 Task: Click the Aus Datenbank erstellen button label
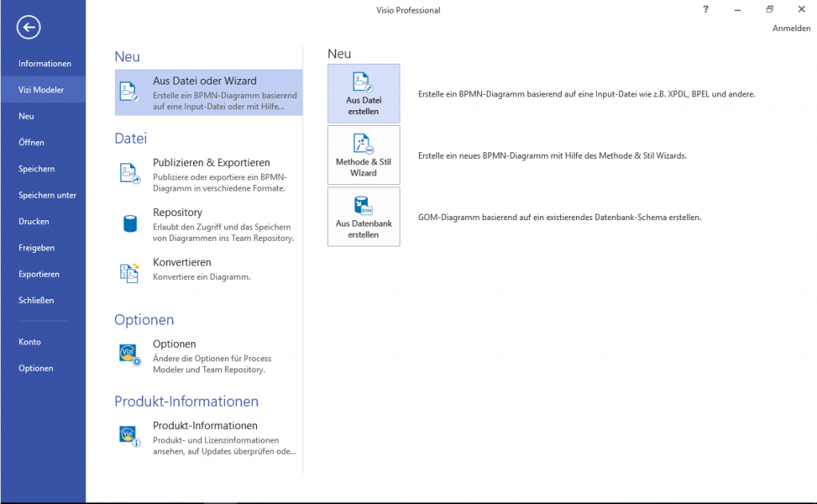tap(364, 229)
